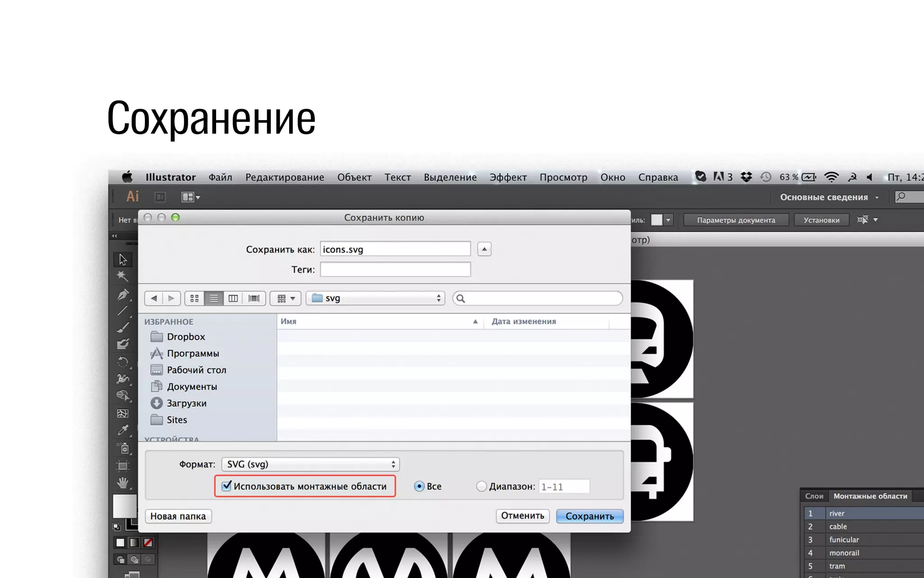Set fill to None in toolbar
924x578 pixels.
pos(148,542)
